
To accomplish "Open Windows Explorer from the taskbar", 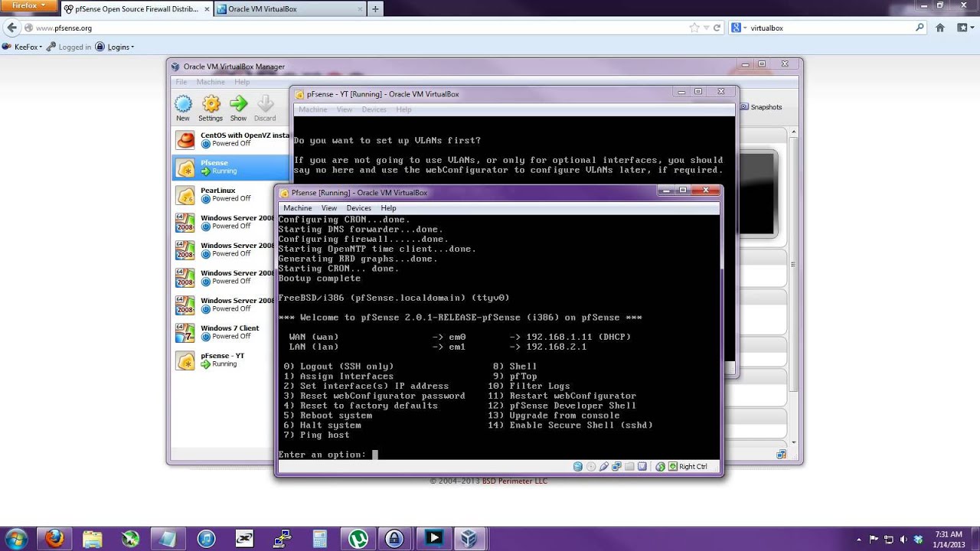I will click(93, 538).
